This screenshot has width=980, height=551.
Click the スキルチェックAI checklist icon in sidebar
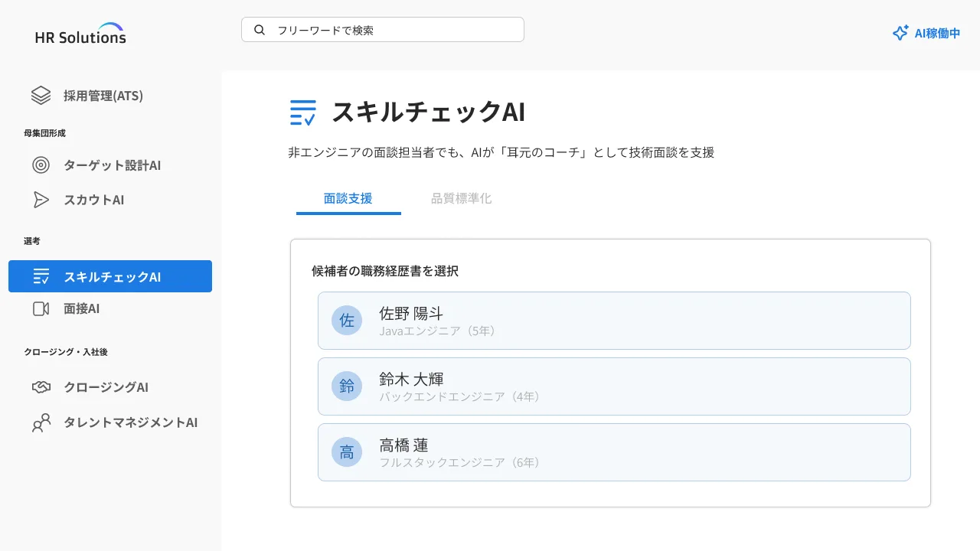click(x=41, y=277)
